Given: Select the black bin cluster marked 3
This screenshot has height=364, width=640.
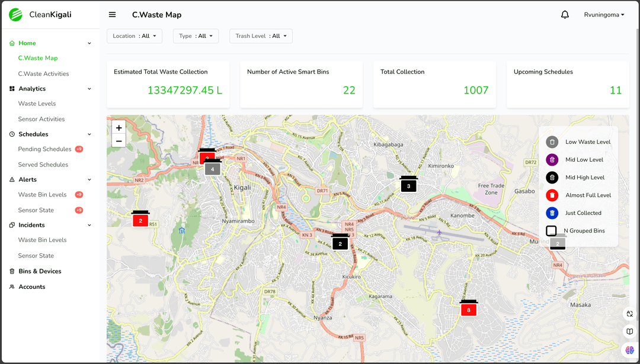Looking at the screenshot, I should 408,184.
